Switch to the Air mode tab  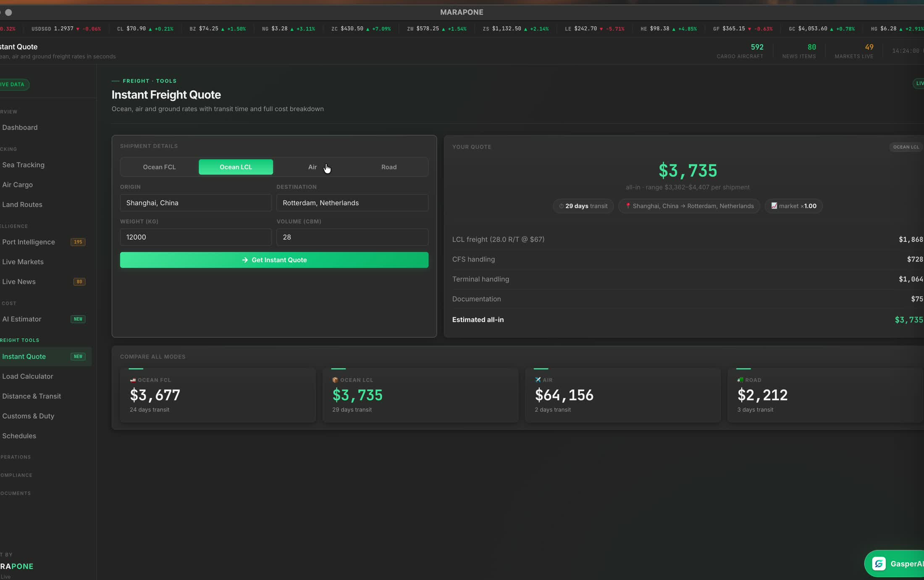tap(312, 167)
